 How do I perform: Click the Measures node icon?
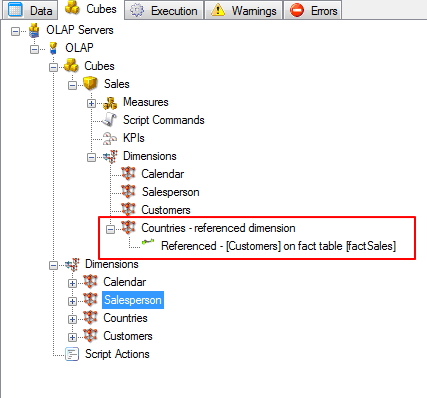click(x=110, y=103)
